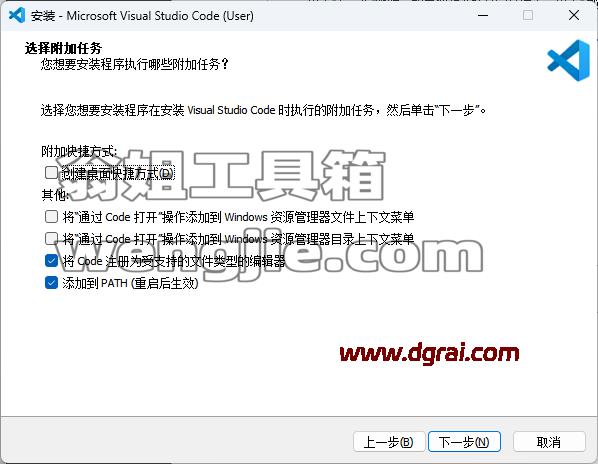
Task: Enable 资源管理器文件上下文菜单 option checkbox
Action: [x=51, y=217]
